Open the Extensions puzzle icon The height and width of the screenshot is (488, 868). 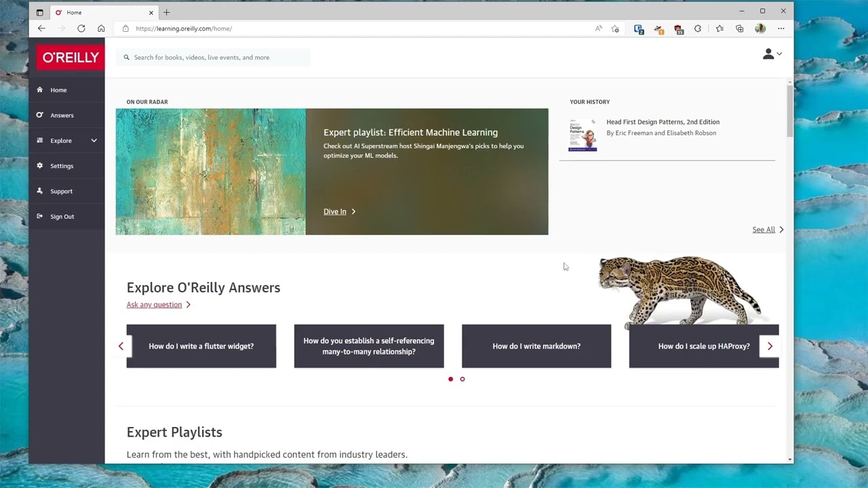698,28
